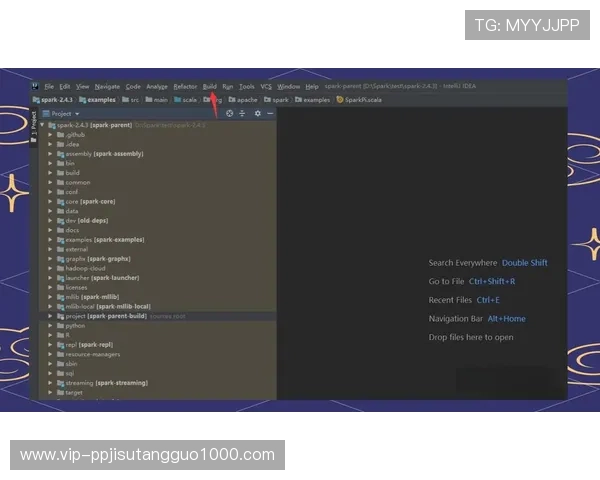The height and width of the screenshot is (480, 600).
Task: Select the external folder icon
Action: pos(60,249)
